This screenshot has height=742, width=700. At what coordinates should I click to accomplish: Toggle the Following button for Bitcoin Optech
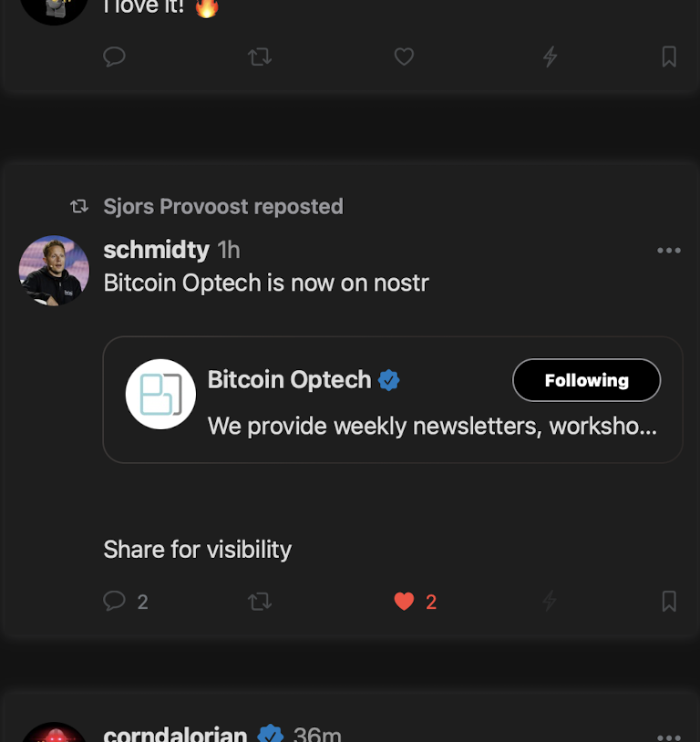pos(586,380)
